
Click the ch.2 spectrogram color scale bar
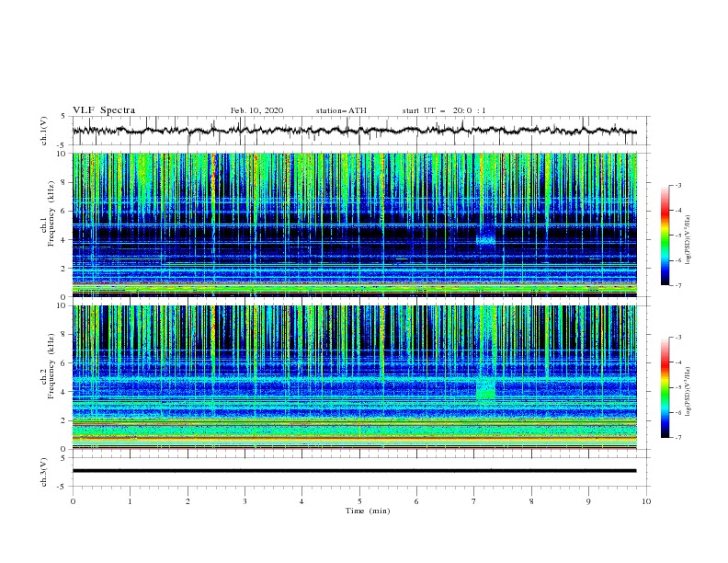coord(665,387)
